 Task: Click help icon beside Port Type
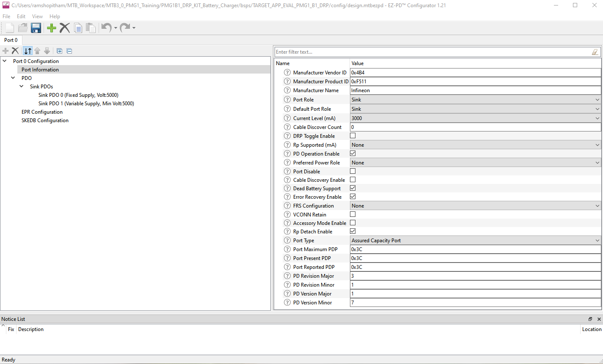coord(287,241)
